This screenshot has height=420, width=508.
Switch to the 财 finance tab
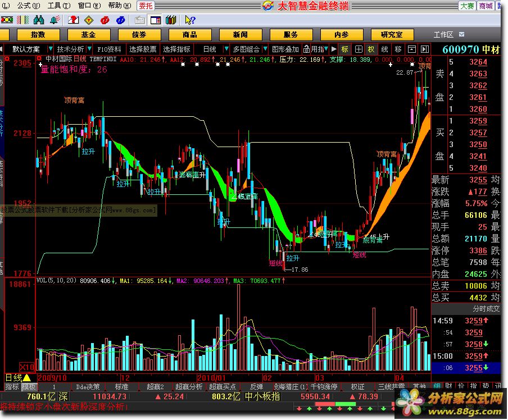click(448, 386)
